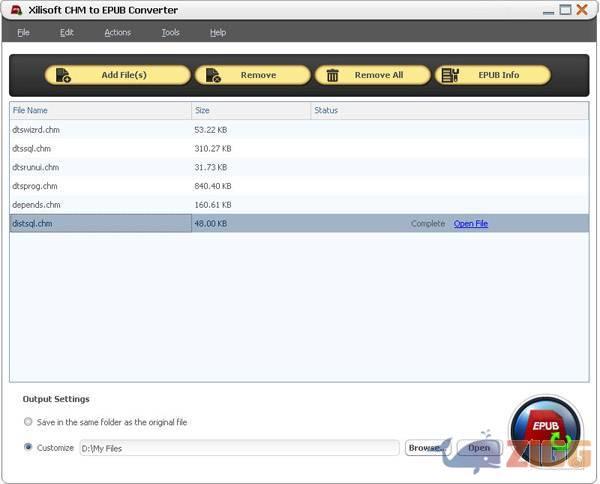Click the Complete status text
Viewport: 600px width, 484px height.
tap(428, 223)
